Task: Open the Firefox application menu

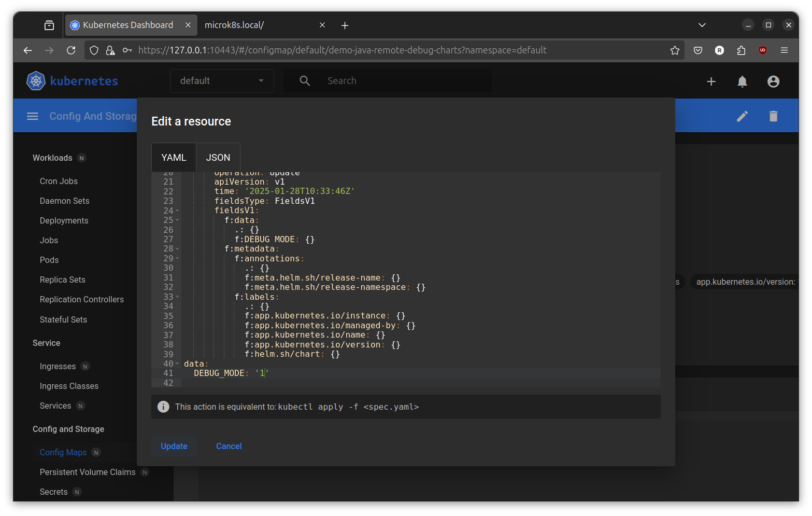Action: (x=784, y=50)
